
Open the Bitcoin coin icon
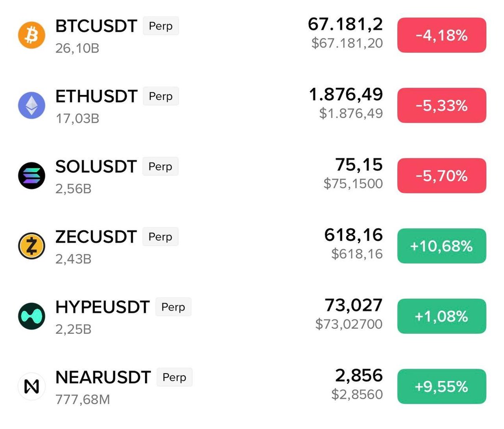(x=31, y=35)
